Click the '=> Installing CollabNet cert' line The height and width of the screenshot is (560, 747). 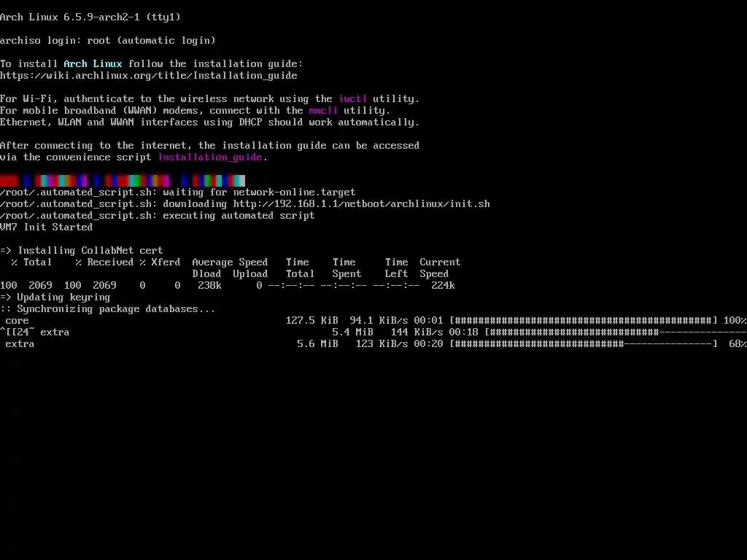coord(82,251)
